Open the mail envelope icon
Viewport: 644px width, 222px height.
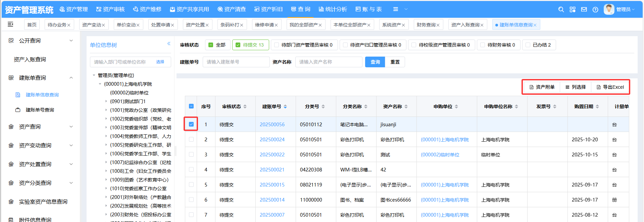(584, 9)
